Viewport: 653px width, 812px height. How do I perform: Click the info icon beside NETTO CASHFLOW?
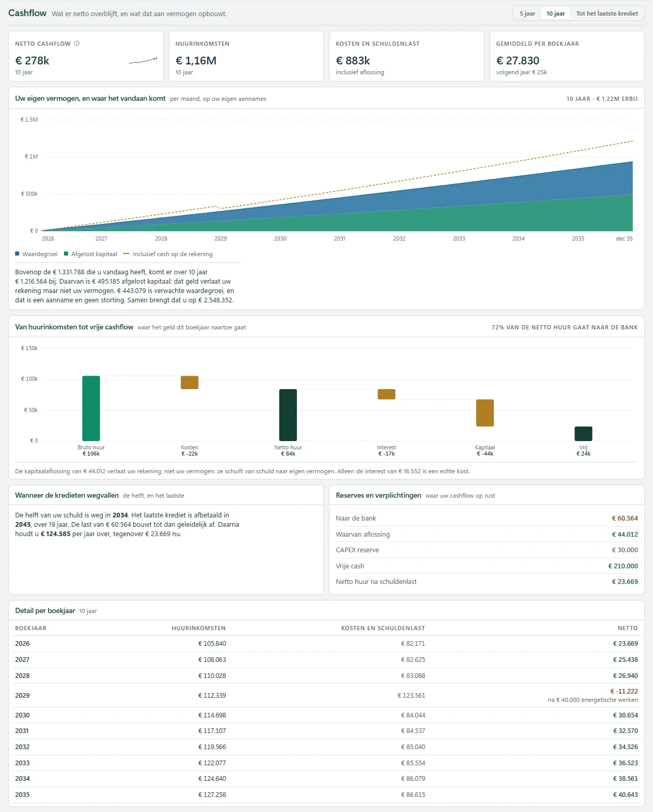[77, 44]
